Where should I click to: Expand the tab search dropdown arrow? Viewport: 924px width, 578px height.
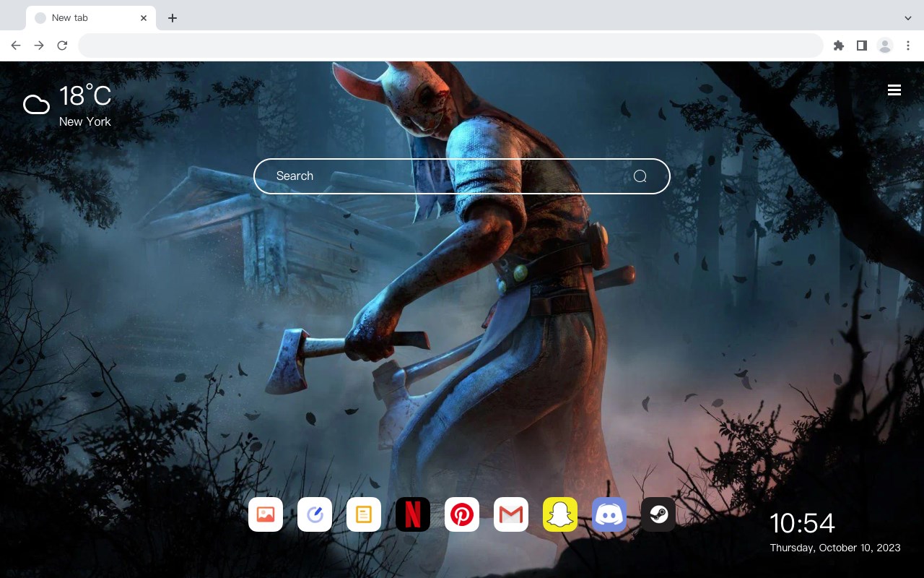(908, 18)
